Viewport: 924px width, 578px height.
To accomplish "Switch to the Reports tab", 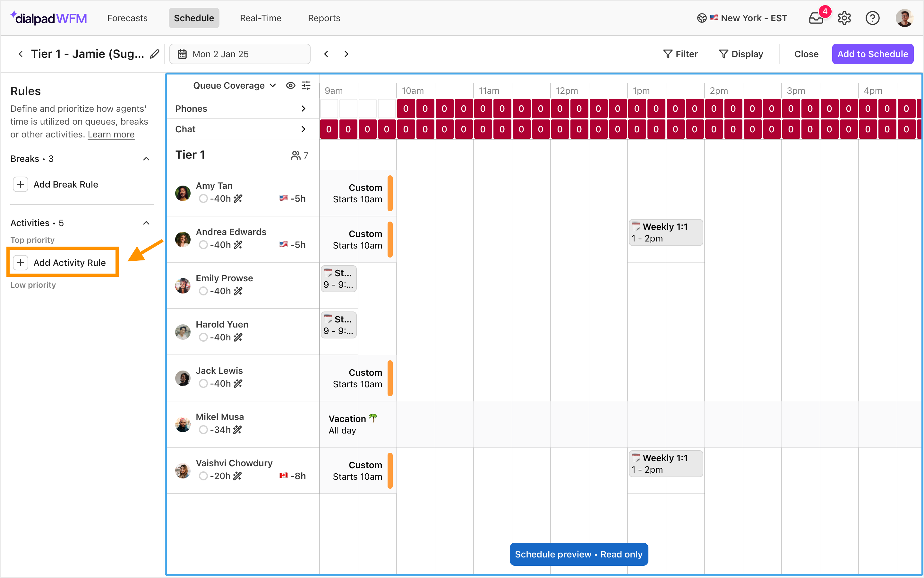I will coord(324,18).
